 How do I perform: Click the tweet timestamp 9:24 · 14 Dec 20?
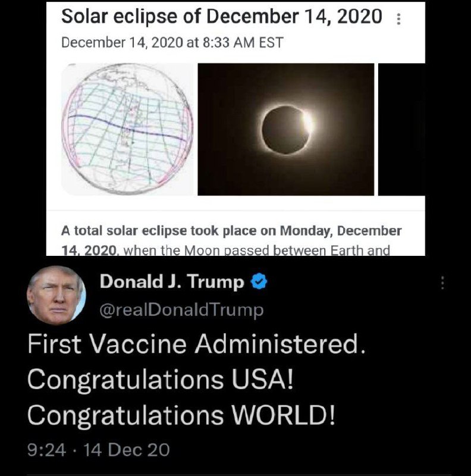pyautogui.click(x=98, y=450)
